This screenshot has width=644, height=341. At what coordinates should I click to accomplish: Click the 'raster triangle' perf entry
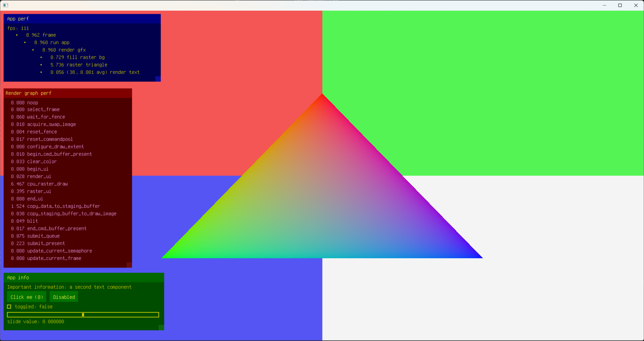(79, 65)
